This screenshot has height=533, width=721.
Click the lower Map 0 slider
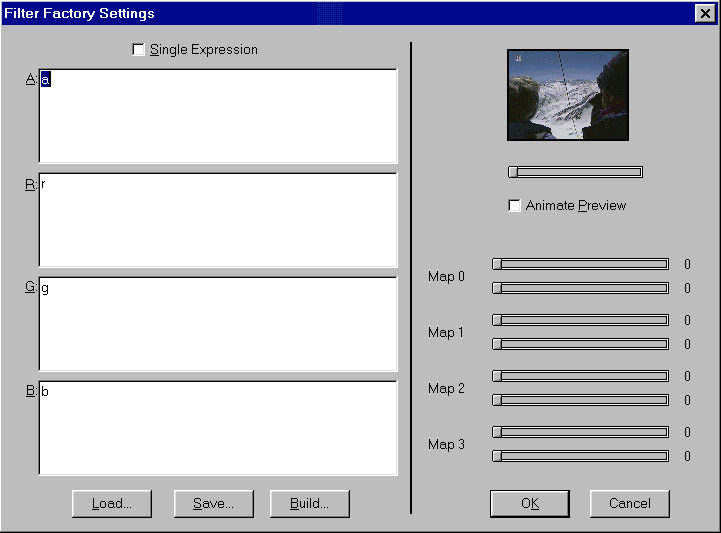point(580,288)
